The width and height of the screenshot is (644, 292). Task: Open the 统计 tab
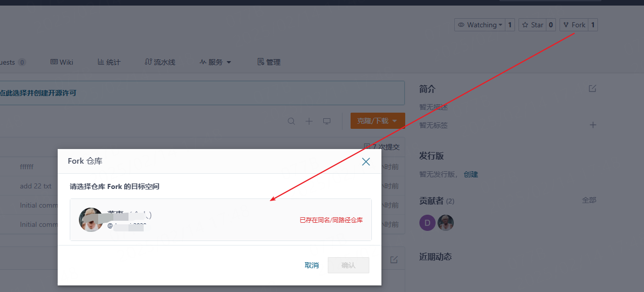point(109,62)
